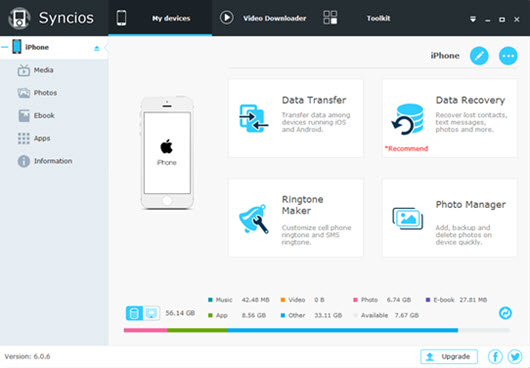Refresh the storage information
Screen dimensions: 530x368
(505, 313)
